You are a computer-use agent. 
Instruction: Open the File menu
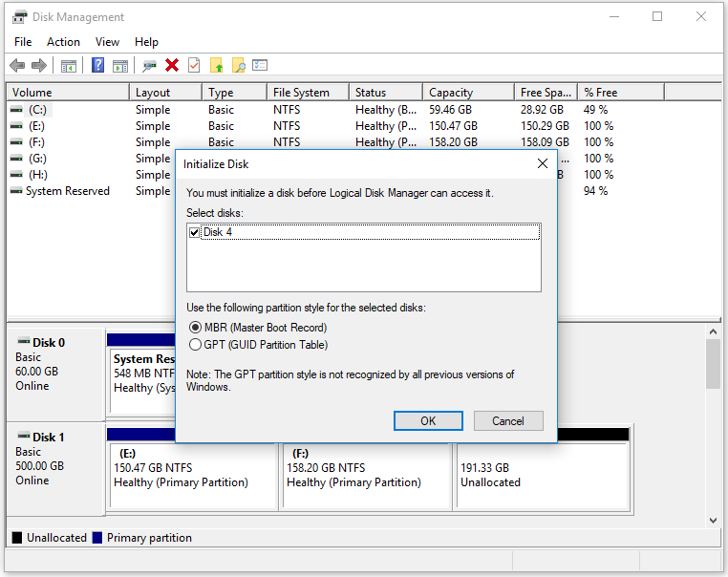point(23,42)
